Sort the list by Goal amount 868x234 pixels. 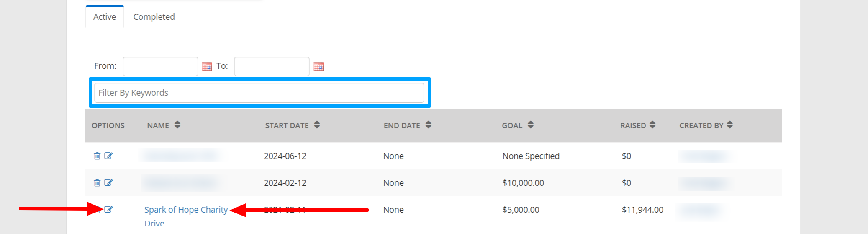531,125
